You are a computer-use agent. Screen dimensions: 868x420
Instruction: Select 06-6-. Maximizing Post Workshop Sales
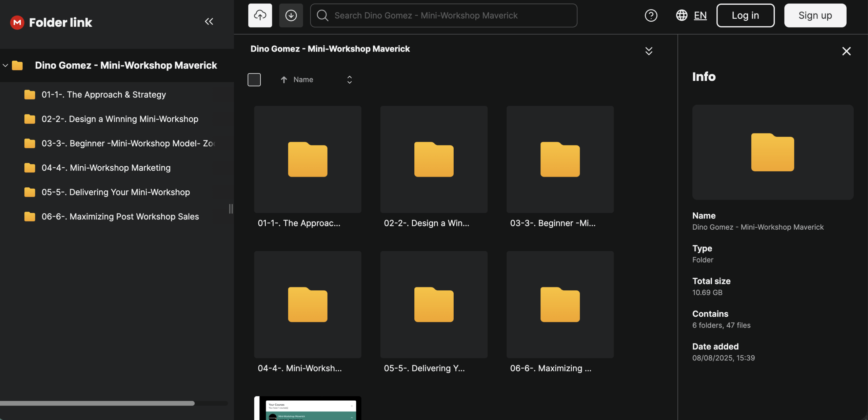(x=120, y=216)
